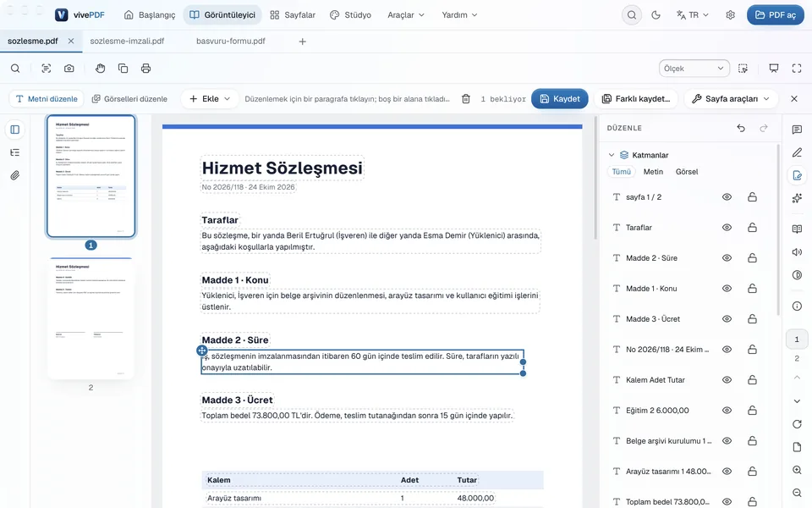
Task: Go to the Sayfalar view
Action: click(293, 15)
